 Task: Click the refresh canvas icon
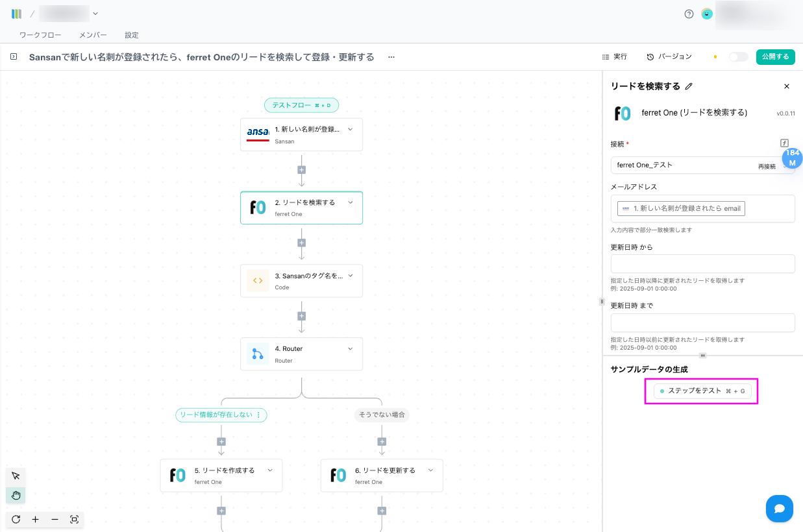coord(16,520)
